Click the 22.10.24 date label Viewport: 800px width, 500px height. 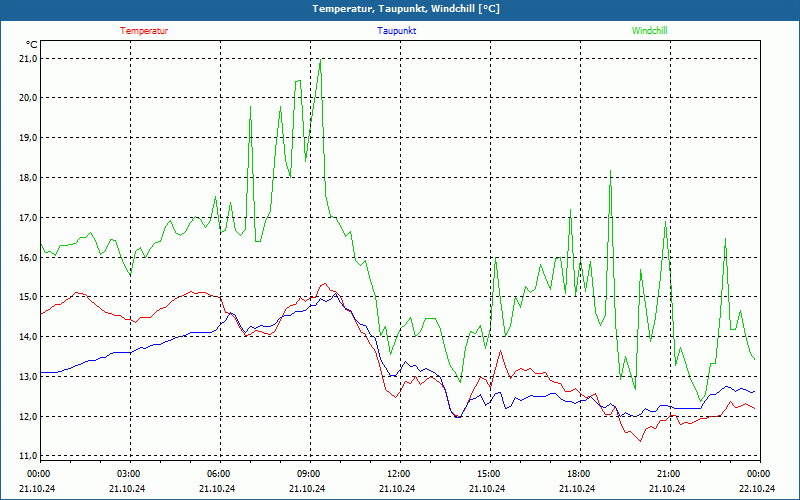click(757, 489)
